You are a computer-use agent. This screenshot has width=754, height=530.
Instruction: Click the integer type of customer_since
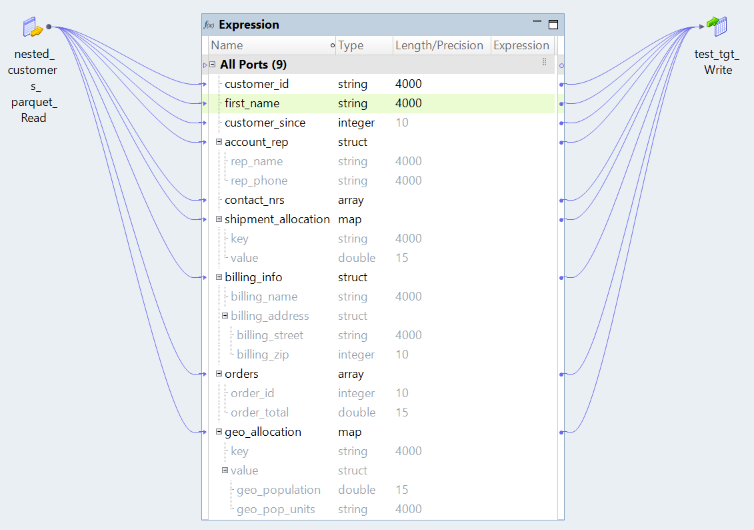click(356, 123)
